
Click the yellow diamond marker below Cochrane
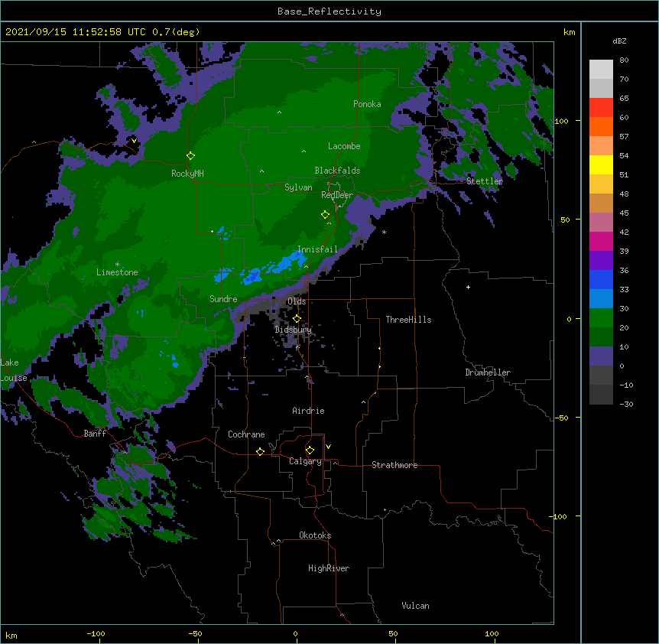coord(260,451)
